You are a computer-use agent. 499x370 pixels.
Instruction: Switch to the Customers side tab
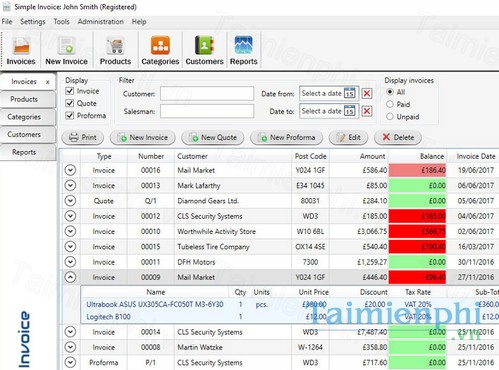[28, 135]
